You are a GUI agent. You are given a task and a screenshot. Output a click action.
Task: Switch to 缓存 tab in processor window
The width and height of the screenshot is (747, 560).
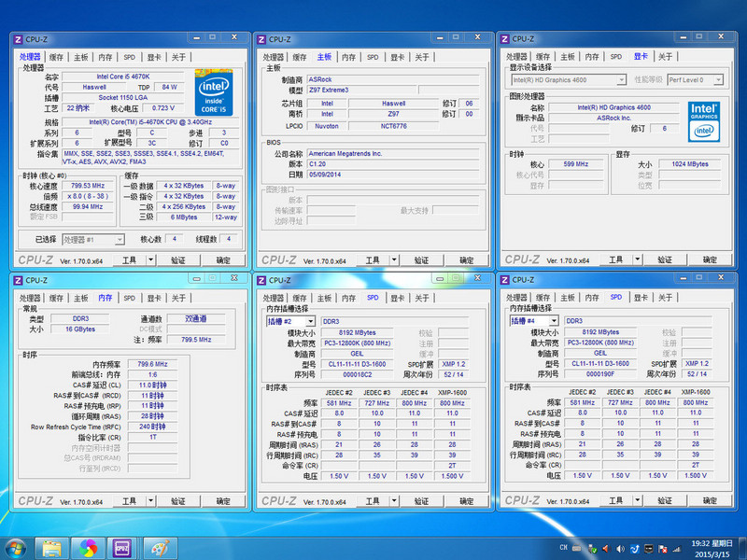tap(57, 57)
